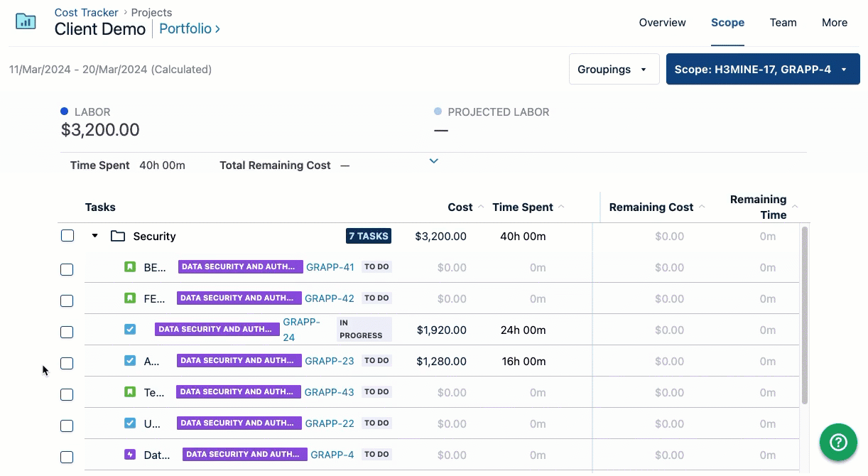Click the purple epic icon for GRAPP-4

[130, 454]
